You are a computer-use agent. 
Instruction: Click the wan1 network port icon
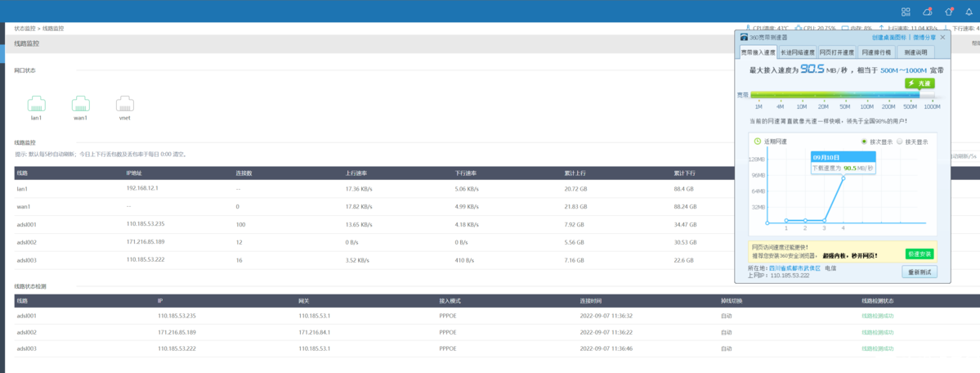tap(81, 104)
